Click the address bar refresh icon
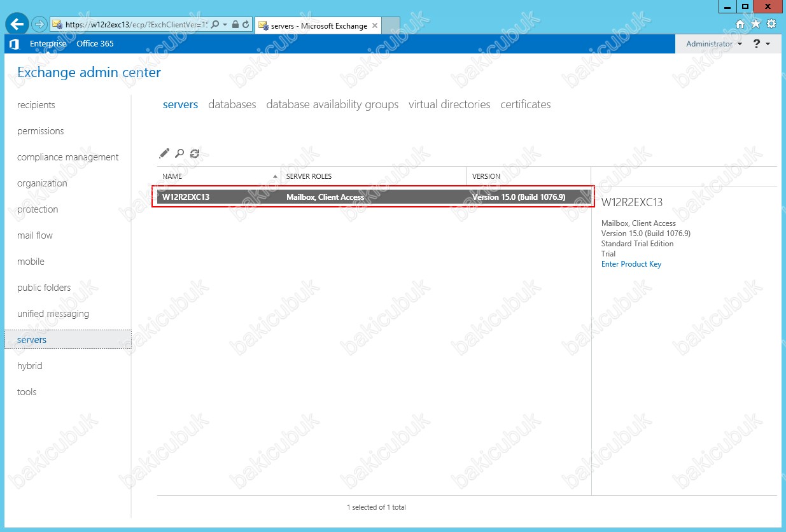 [246, 25]
